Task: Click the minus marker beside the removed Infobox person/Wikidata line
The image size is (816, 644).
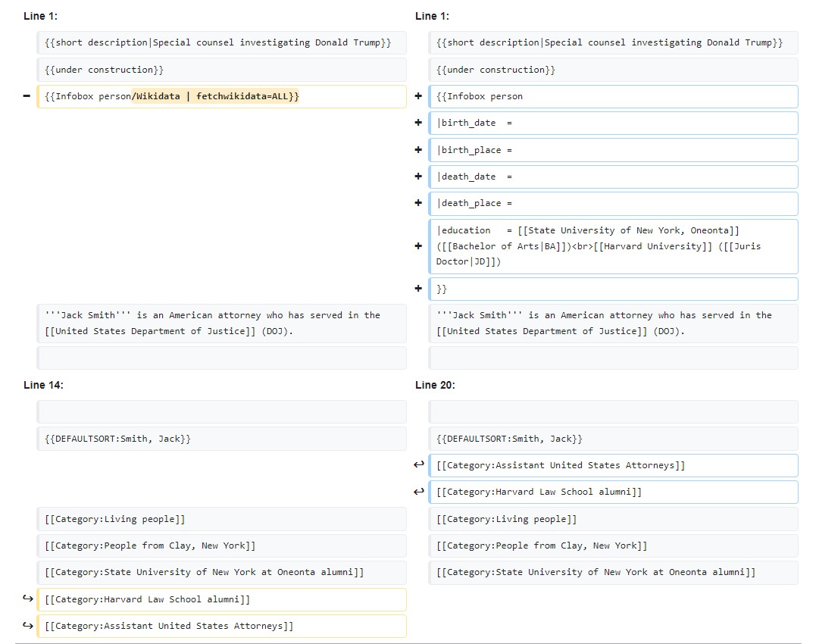Action: click(x=27, y=96)
